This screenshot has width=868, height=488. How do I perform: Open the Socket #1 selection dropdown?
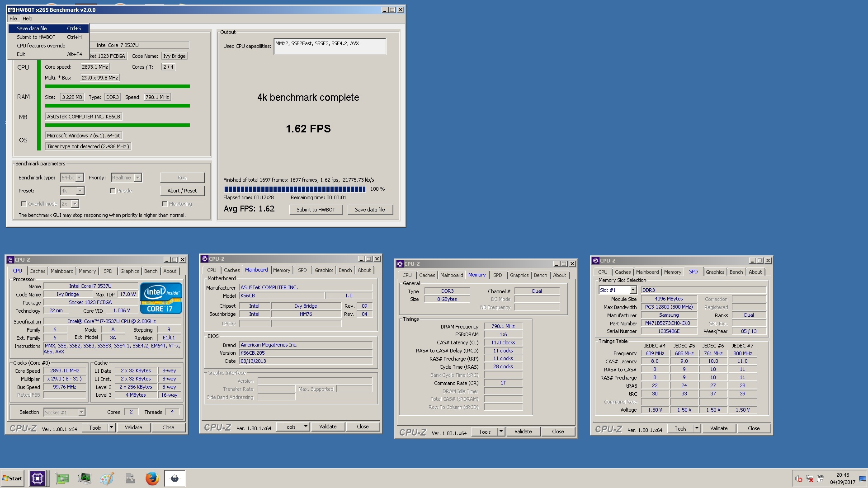81,412
